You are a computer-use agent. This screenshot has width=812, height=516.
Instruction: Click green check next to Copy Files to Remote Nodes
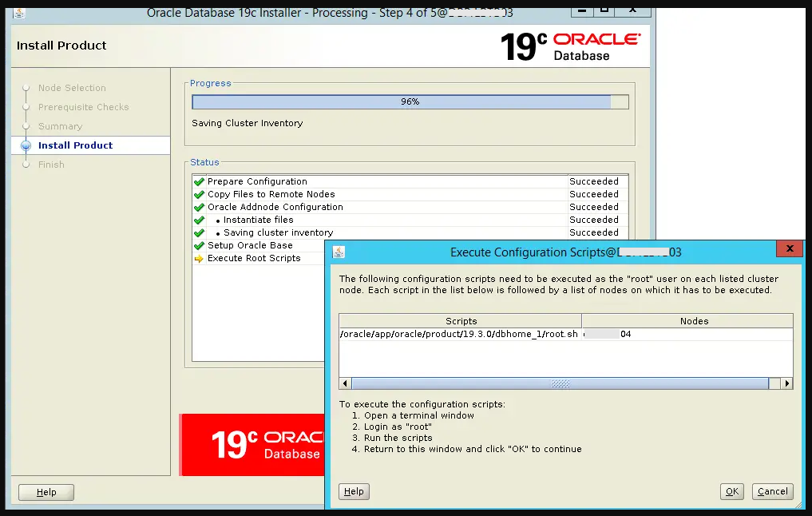[x=199, y=195]
